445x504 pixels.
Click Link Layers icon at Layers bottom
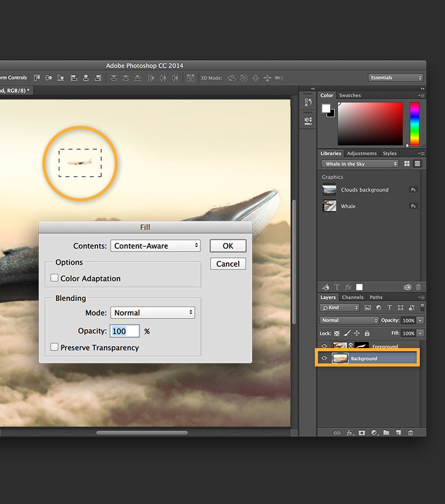[x=337, y=433]
